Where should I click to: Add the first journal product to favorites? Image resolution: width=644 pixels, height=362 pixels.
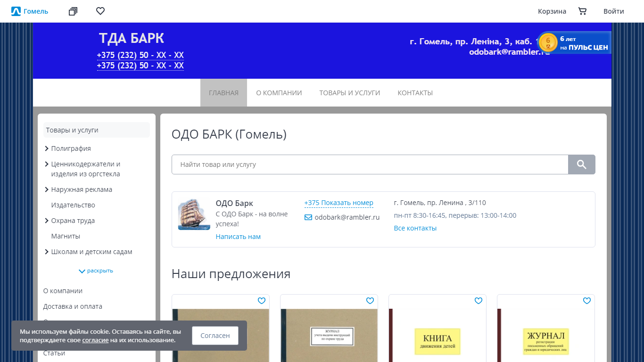(262, 301)
